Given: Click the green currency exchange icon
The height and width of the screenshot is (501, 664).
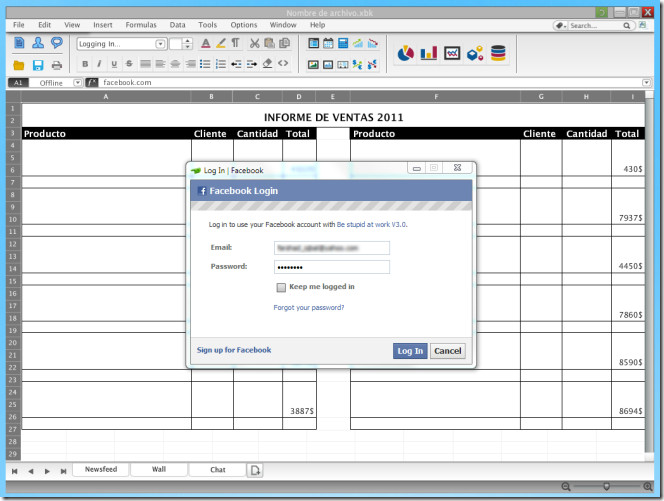Looking at the screenshot, I should click(357, 65).
